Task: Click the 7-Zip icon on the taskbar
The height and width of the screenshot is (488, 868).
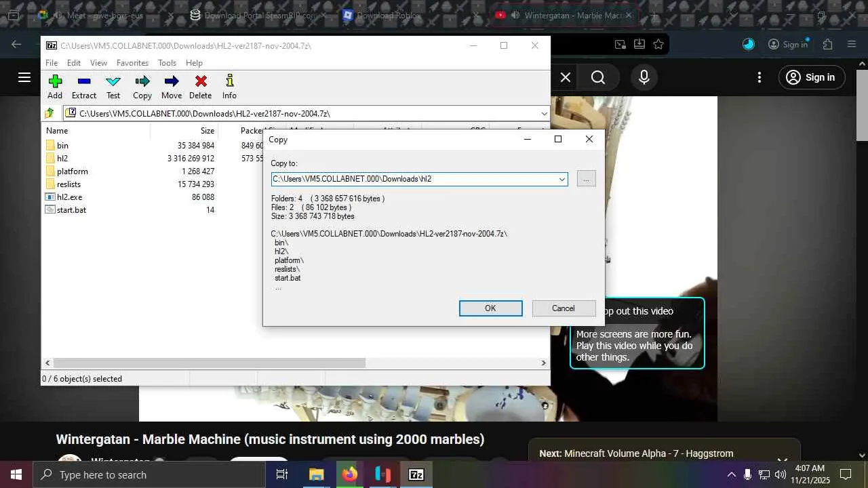Action: [416, 474]
